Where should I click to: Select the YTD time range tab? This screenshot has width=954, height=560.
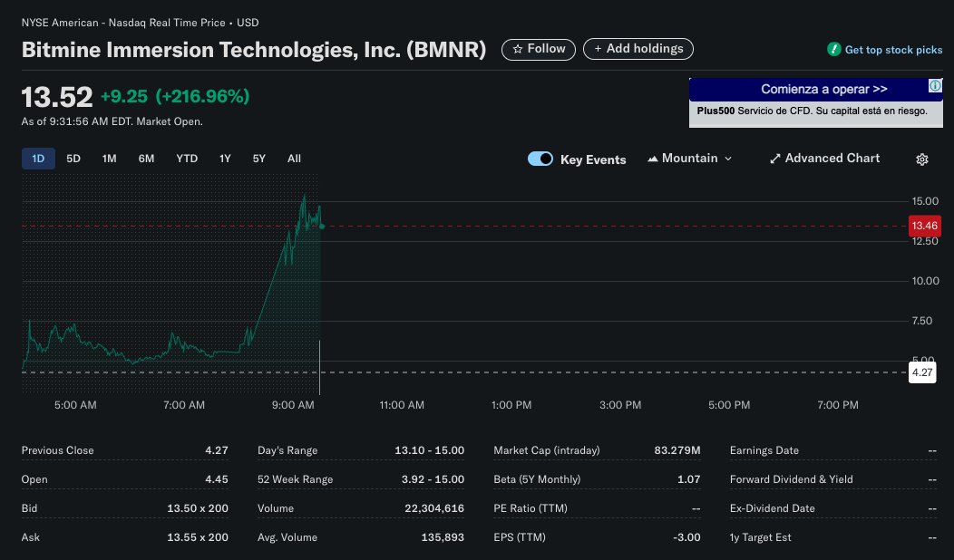[x=186, y=158]
